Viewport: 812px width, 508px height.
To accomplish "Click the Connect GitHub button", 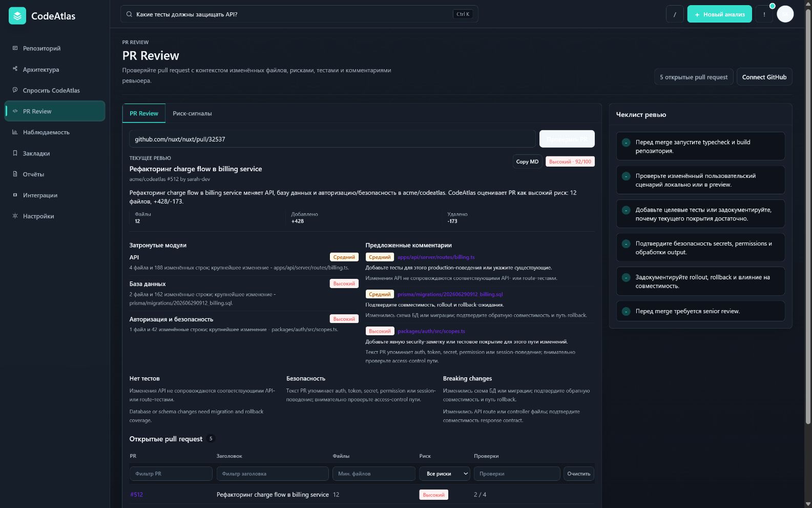I will point(764,77).
